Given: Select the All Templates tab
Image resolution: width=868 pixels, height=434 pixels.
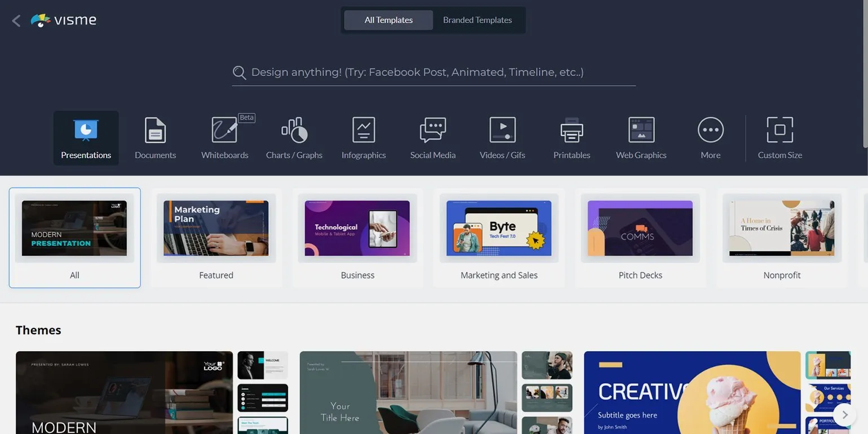Looking at the screenshot, I should (x=388, y=20).
